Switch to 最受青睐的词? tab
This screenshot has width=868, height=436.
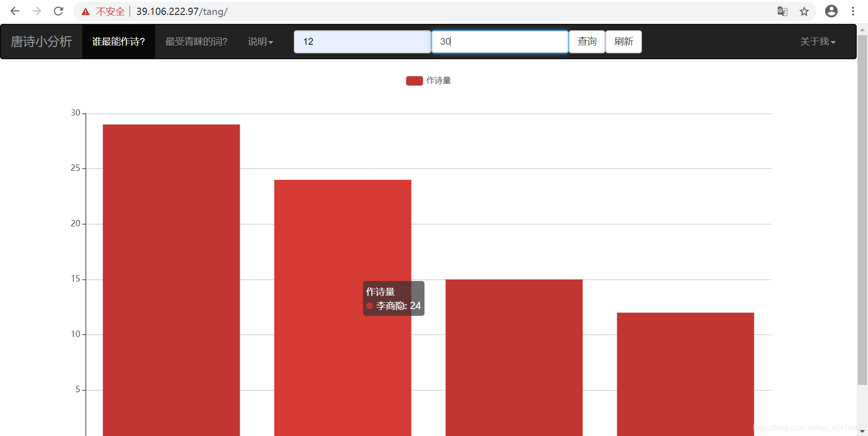tap(196, 42)
